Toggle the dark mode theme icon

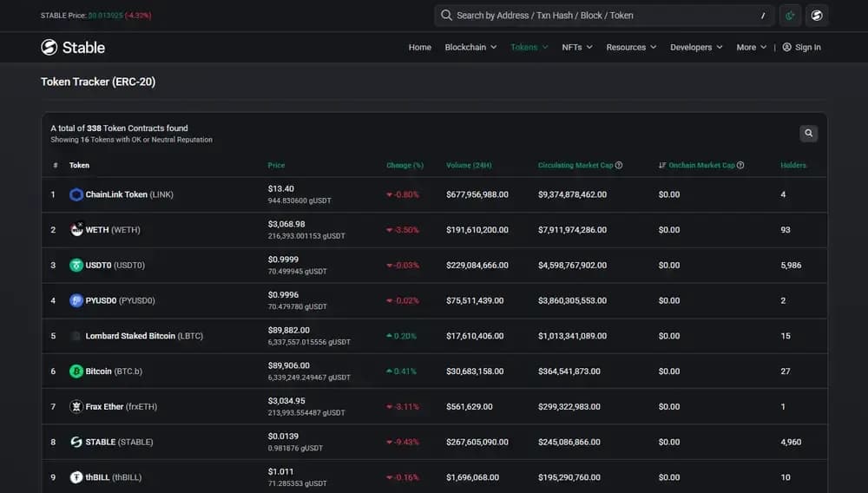coord(790,16)
